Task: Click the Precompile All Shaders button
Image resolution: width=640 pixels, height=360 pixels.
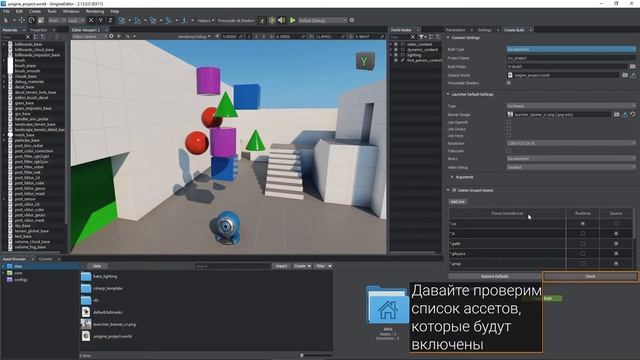Action: pos(236,20)
